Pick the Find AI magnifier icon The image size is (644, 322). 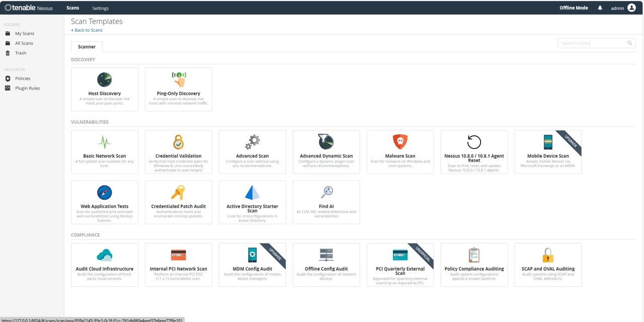(327, 192)
